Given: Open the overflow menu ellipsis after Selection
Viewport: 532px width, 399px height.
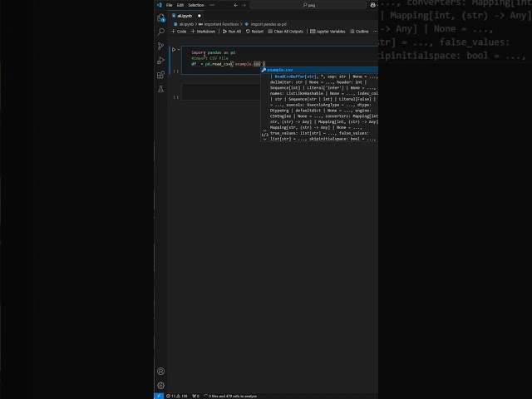Looking at the screenshot, I should tap(212, 5).
